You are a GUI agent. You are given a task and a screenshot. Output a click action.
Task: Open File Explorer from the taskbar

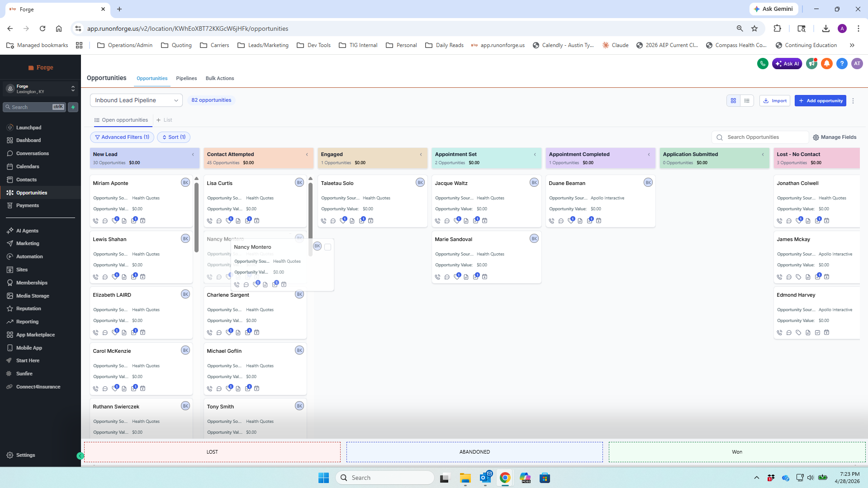(x=465, y=478)
